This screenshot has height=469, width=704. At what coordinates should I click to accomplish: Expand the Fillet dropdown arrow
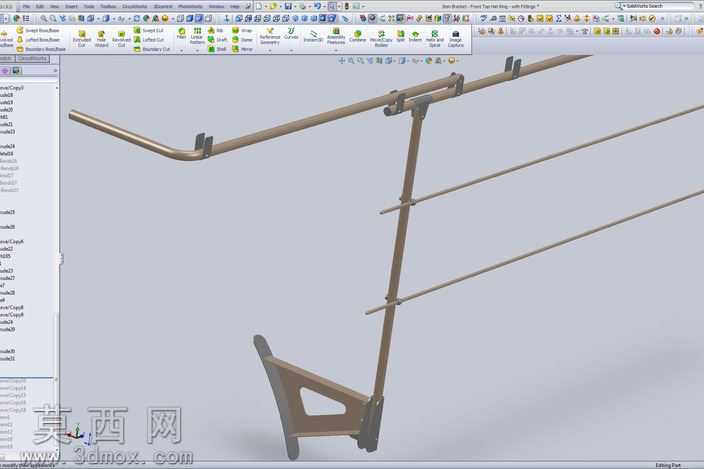point(181,50)
